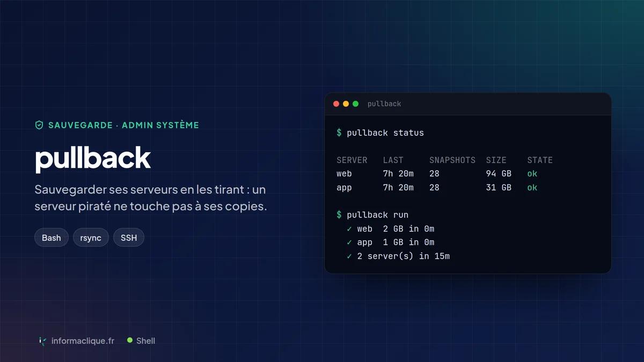This screenshot has height=362, width=644.
Task: Click the SNAPSHOTS column header
Action: click(x=452, y=160)
